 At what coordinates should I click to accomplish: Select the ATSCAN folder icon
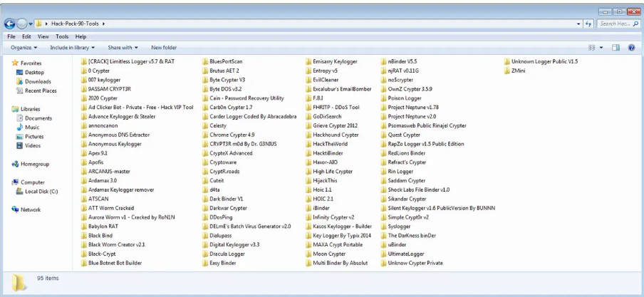coord(84,199)
